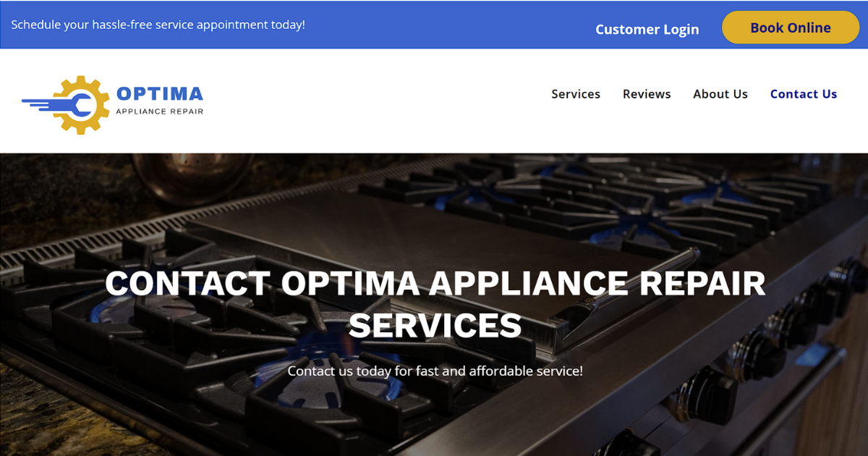Open the Customer Login link
Image resolution: width=868 pixels, height=456 pixels.
coord(647,29)
